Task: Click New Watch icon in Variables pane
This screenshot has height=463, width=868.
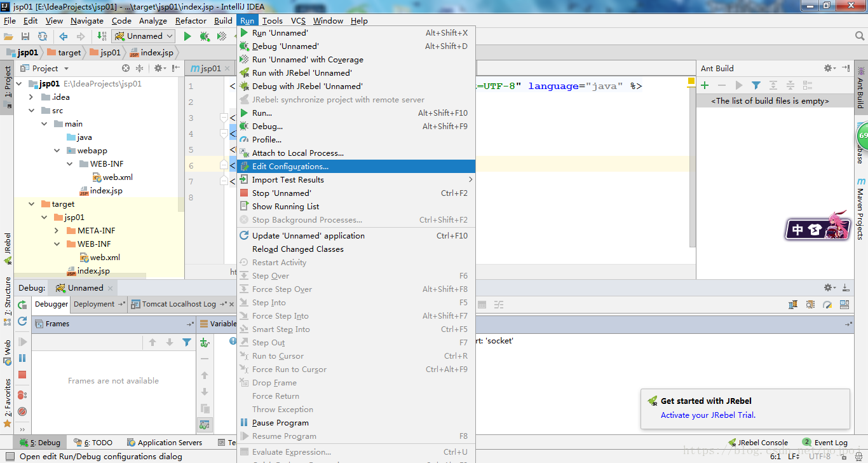Action: (x=205, y=343)
